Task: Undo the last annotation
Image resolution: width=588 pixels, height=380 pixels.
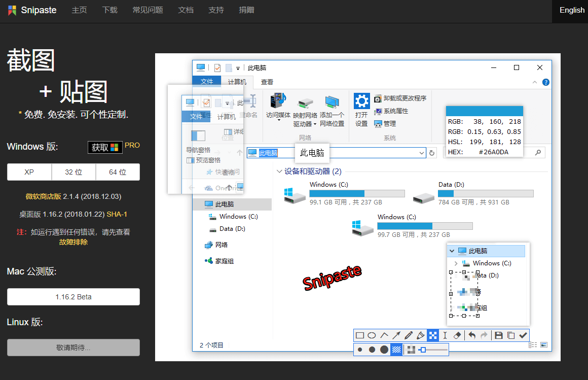Action: (x=472, y=335)
